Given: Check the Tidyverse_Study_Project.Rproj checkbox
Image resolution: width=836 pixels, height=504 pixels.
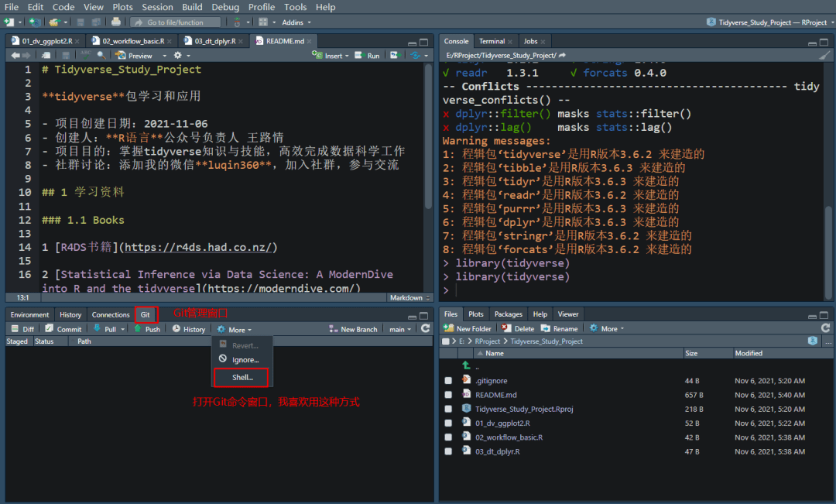Looking at the screenshot, I should pyautogui.click(x=448, y=409).
